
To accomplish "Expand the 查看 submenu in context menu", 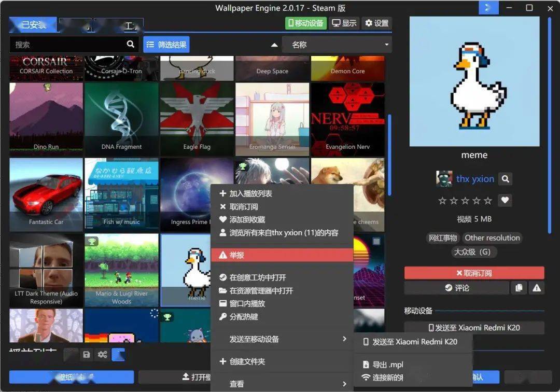I will tap(283, 384).
